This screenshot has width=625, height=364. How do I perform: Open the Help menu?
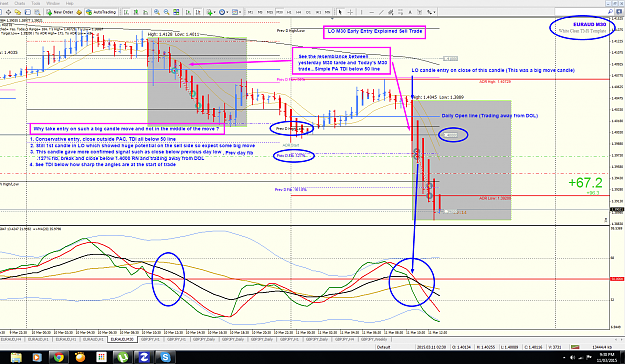click(x=69, y=3)
